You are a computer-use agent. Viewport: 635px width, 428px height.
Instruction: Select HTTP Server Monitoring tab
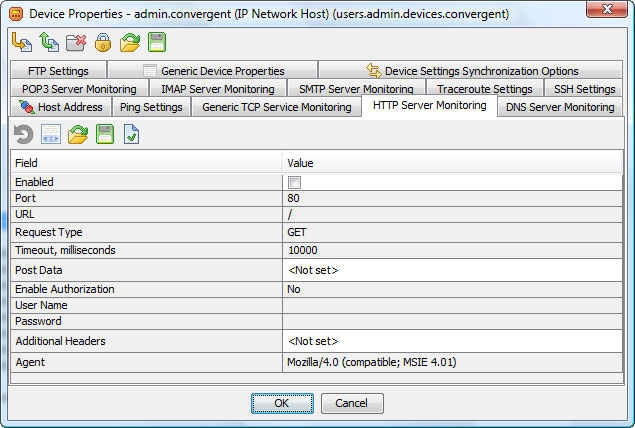coord(429,106)
